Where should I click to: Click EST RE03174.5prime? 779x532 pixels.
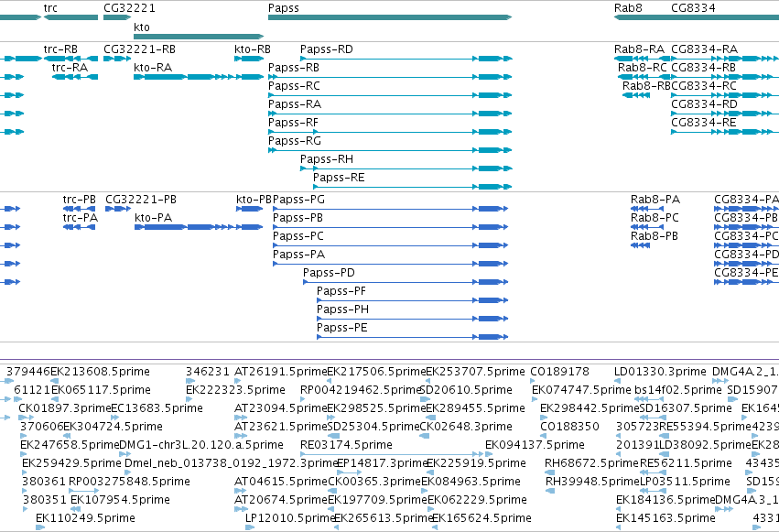(392, 454)
